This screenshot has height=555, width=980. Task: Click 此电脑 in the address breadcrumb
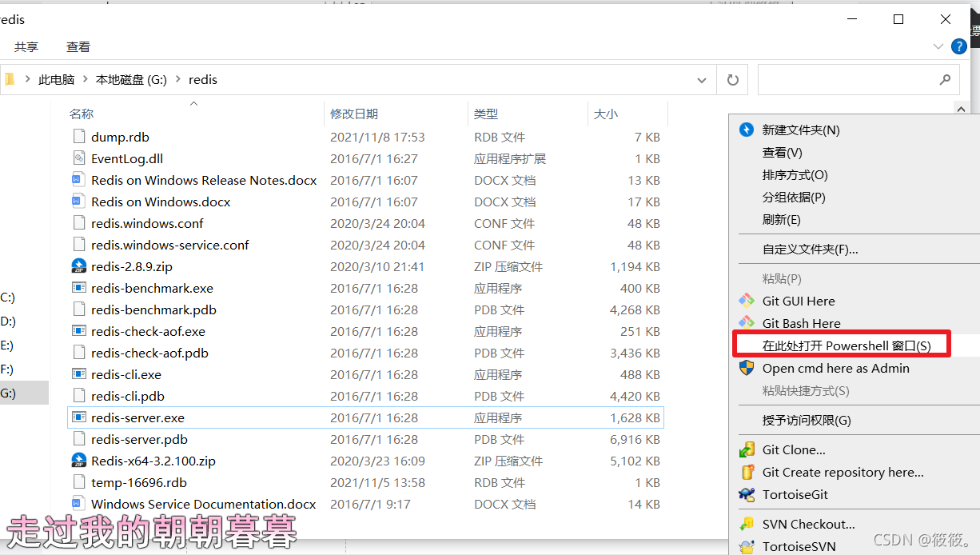[56, 80]
